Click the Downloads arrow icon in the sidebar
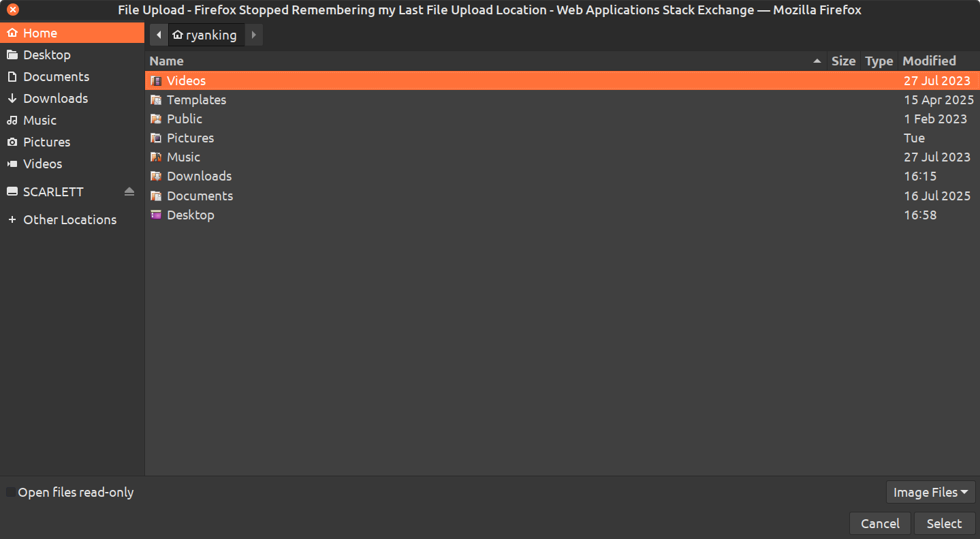980x539 pixels. click(12, 99)
